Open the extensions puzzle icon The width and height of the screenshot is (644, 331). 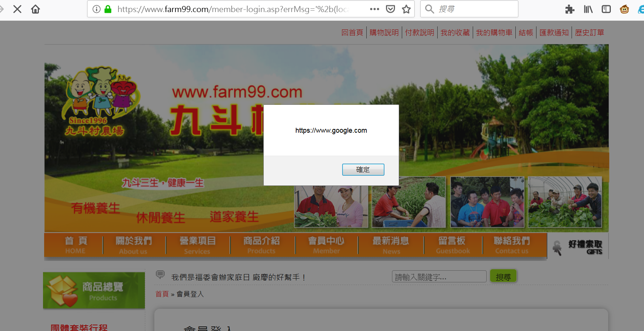point(570,9)
